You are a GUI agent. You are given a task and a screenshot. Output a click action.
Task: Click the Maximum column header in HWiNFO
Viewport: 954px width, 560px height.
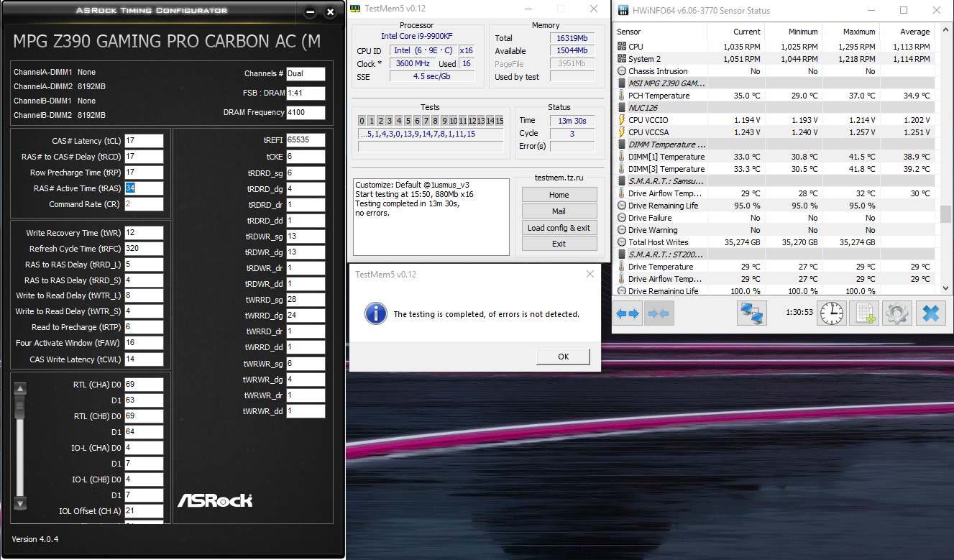[x=850, y=32]
